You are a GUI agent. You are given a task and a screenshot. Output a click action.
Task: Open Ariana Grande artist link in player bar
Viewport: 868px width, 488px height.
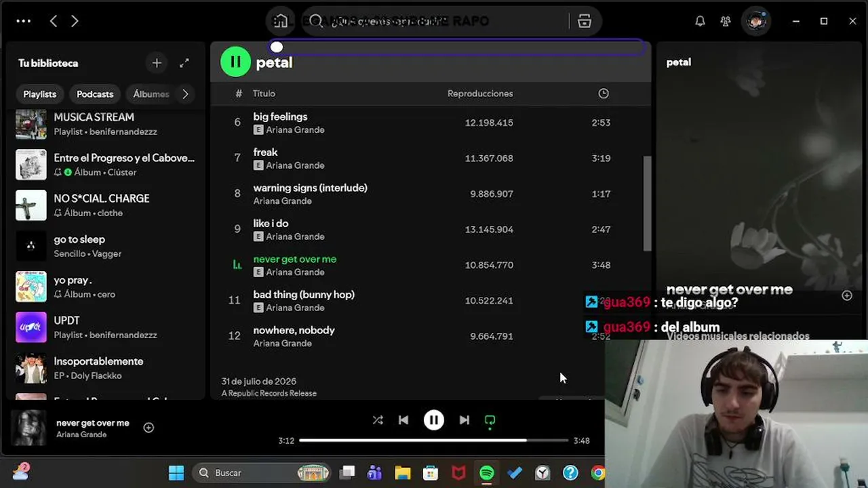[x=81, y=434]
